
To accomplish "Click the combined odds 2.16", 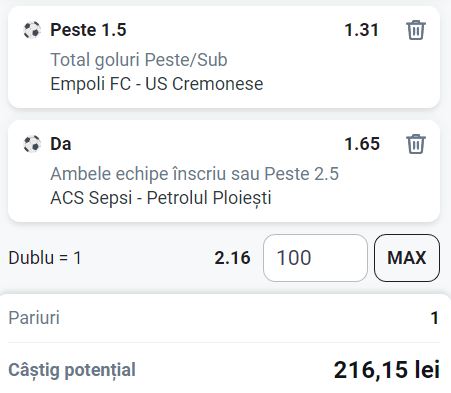I will click(x=232, y=258).
